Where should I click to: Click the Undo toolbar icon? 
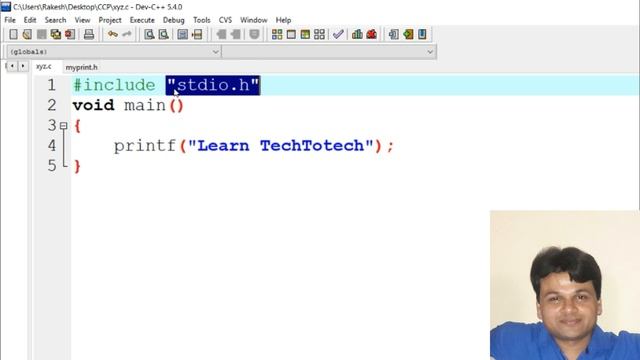click(x=113, y=34)
